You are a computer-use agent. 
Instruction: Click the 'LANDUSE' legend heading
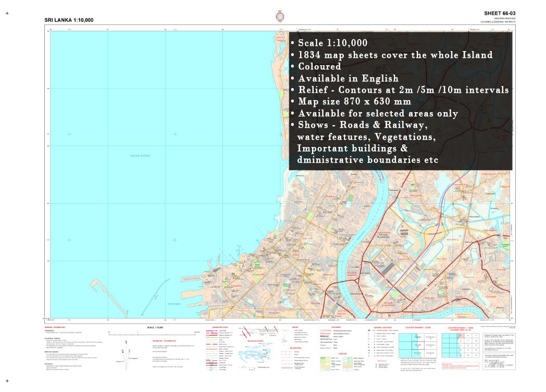click(343, 354)
